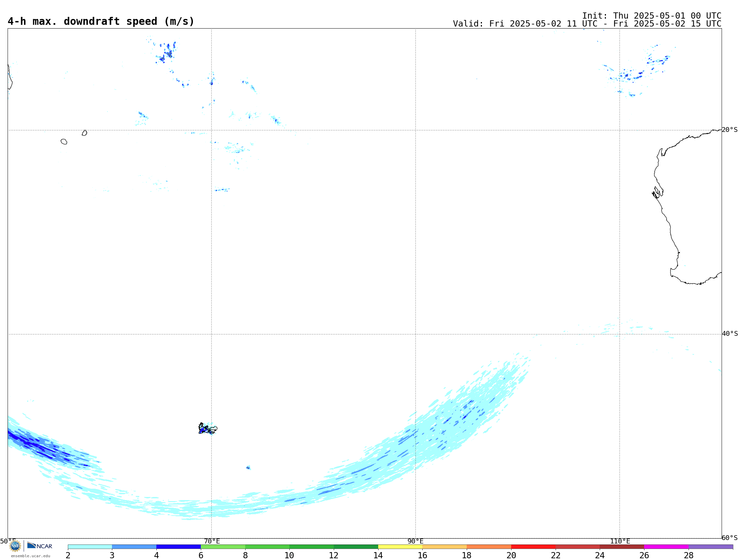Click colorbar tick label '6'
Viewport: 744px width, 560px height.
(201, 556)
